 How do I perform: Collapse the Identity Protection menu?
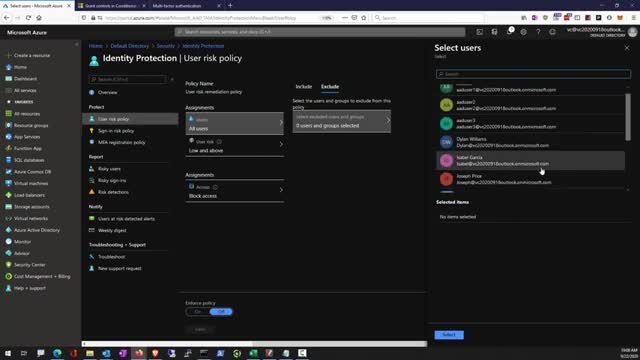[x=172, y=79]
